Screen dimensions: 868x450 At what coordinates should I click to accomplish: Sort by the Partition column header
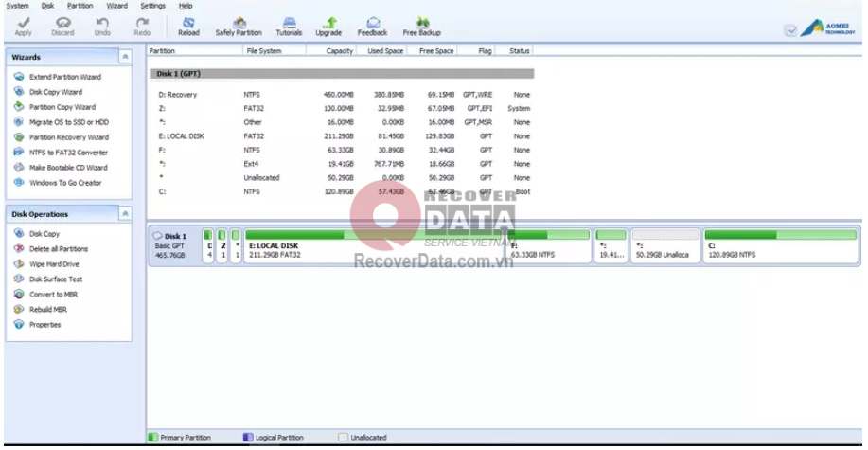[194, 51]
